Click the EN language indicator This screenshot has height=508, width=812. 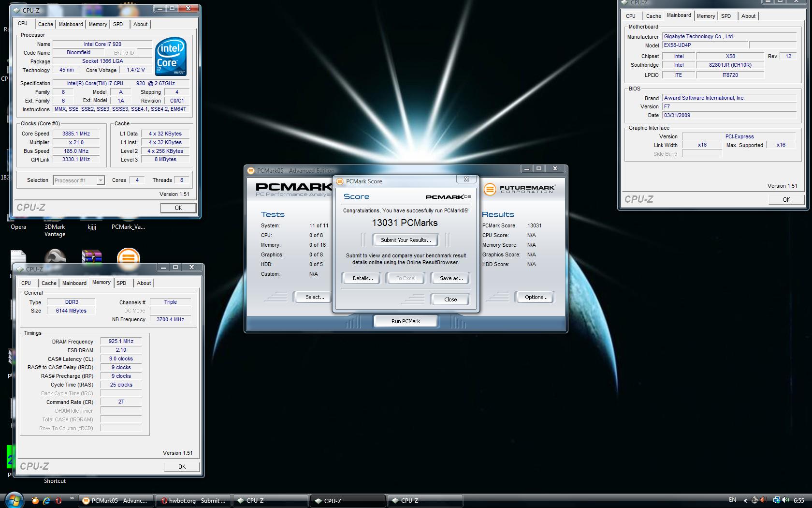733,500
